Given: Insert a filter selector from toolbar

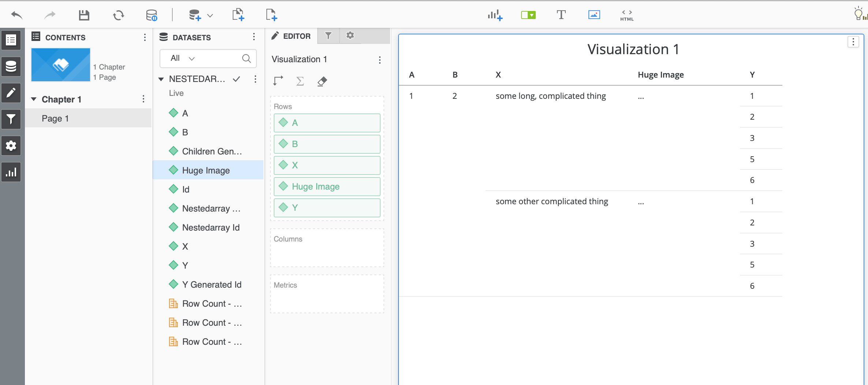Looking at the screenshot, I should click(x=528, y=15).
